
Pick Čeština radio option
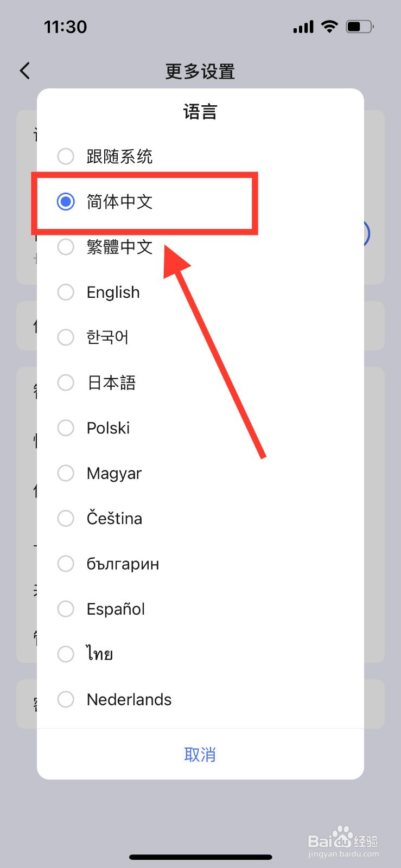pos(66,518)
